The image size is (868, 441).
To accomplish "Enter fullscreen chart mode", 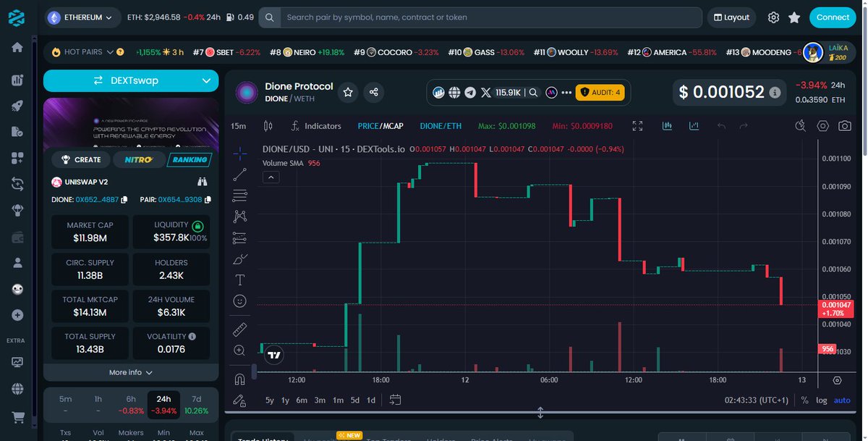I will [x=637, y=126].
